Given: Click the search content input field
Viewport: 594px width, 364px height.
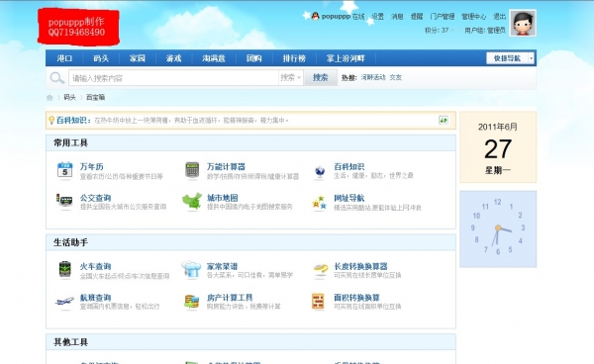Looking at the screenshot, I should (173, 78).
